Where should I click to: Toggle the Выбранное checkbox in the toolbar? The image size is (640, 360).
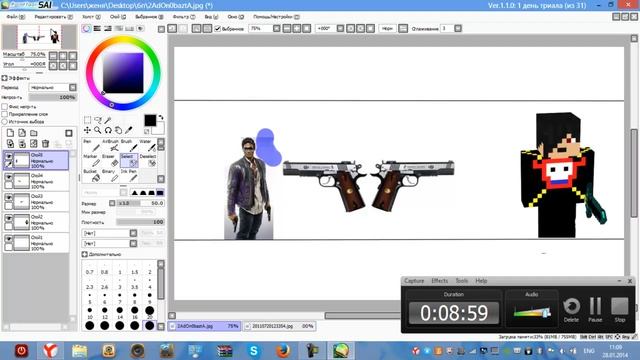(x=218, y=29)
